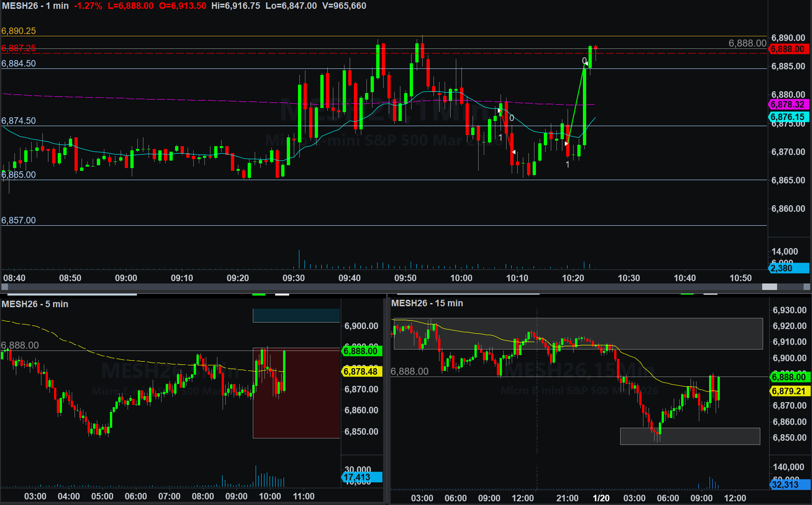Screen dimensions: 812x505
Task: Click the MESH26 - 5 min chart title
Action: tap(35, 304)
